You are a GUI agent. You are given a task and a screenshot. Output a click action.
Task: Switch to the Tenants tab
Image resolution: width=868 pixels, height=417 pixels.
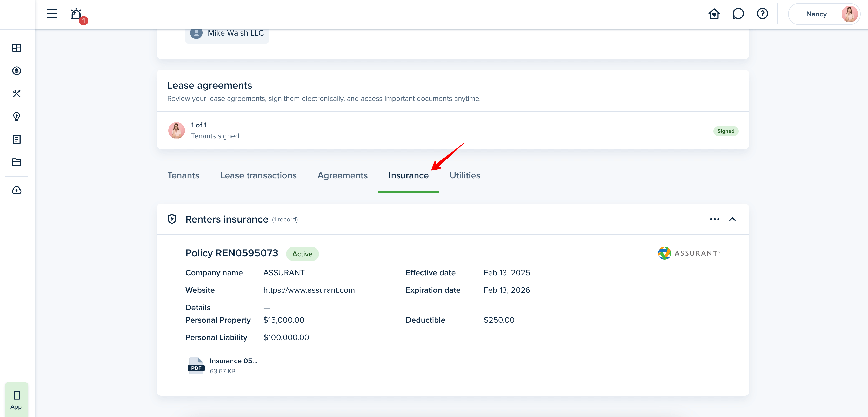[x=183, y=175]
